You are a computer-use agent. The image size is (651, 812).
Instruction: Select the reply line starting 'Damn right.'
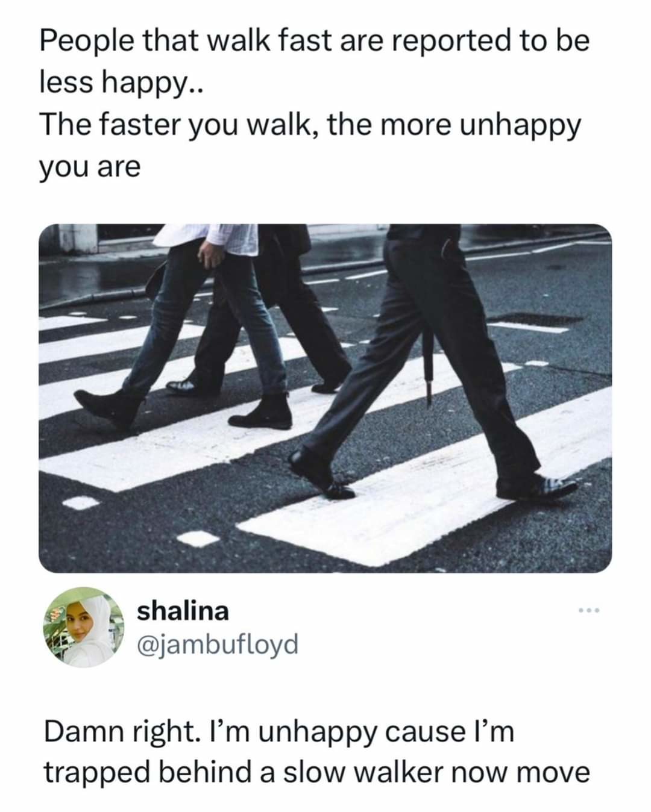[x=279, y=732]
